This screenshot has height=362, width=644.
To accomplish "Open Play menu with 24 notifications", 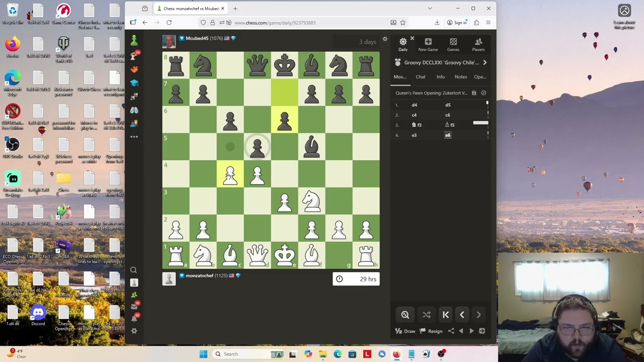I will tap(134, 55).
